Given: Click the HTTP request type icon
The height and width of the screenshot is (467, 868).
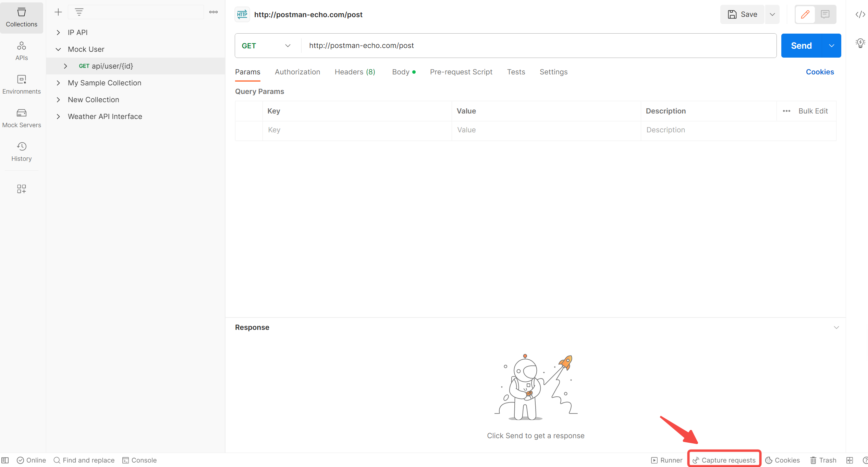Looking at the screenshot, I should (242, 14).
